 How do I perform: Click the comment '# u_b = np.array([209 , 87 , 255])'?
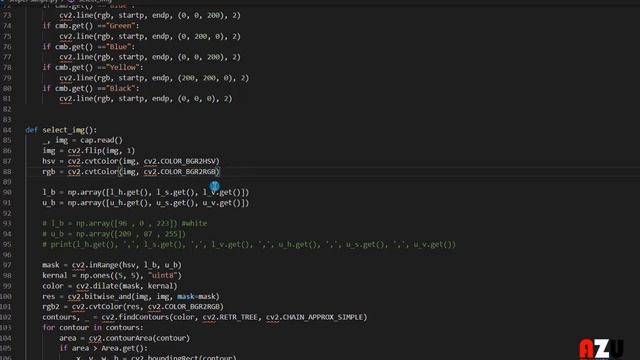pos(114,234)
